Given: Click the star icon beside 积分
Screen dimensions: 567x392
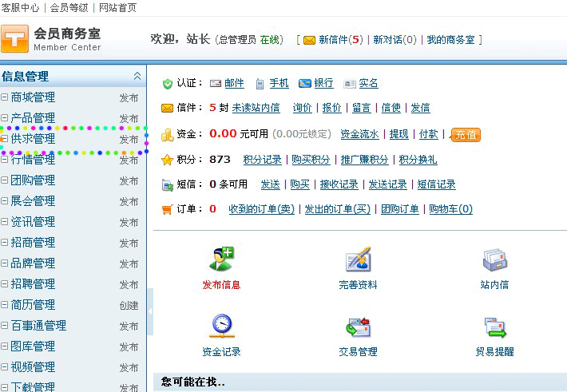Looking at the screenshot, I should 167,160.
